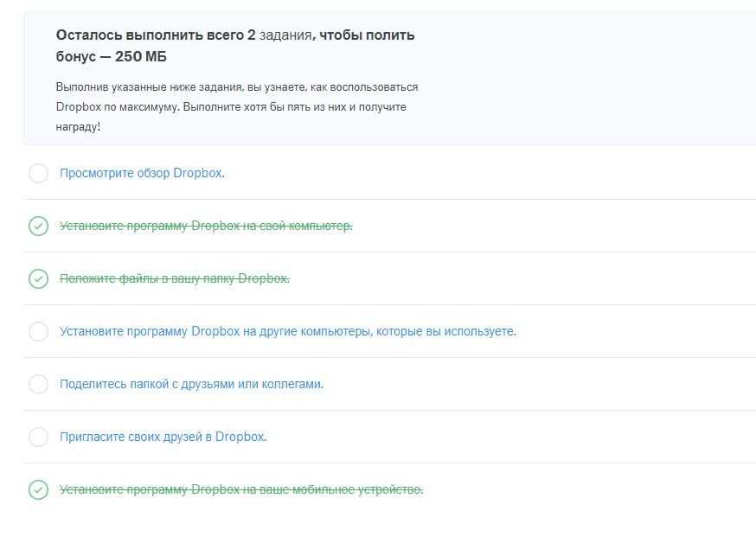The image size is (756, 543).
Task: Select the completed Положите файлы в вашу папку link
Action: point(174,278)
